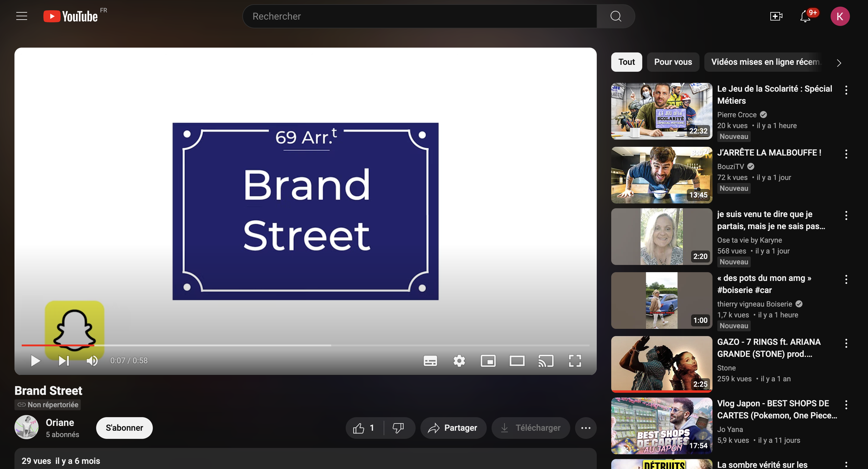The image size is (868, 469).
Task: Click the search magnifier button
Action: (616, 16)
